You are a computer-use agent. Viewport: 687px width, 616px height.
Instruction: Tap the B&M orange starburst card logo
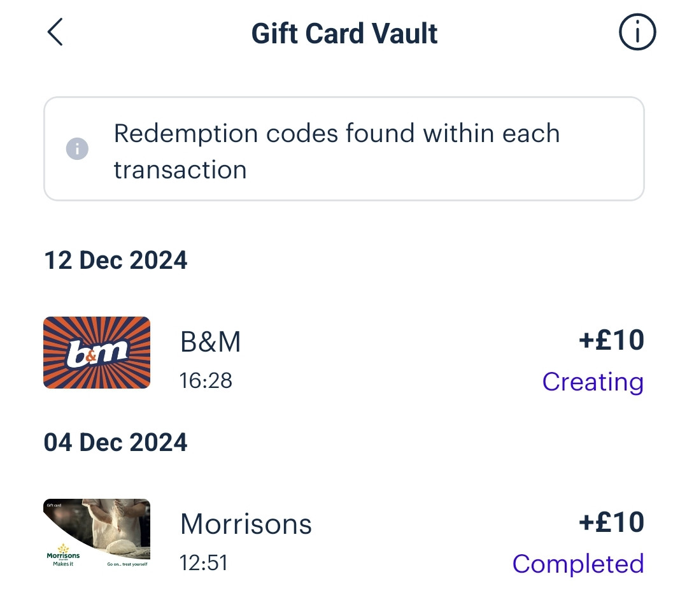[x=97, y=352]
